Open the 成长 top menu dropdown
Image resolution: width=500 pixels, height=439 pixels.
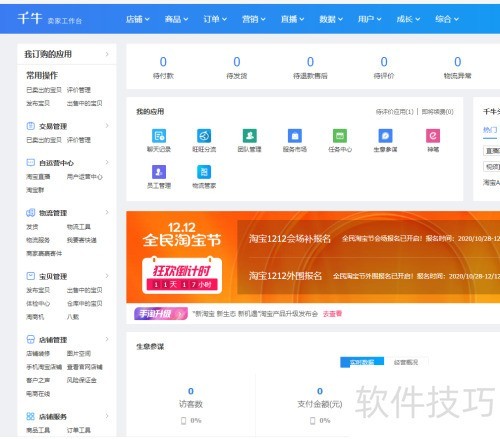click(408, 19)
